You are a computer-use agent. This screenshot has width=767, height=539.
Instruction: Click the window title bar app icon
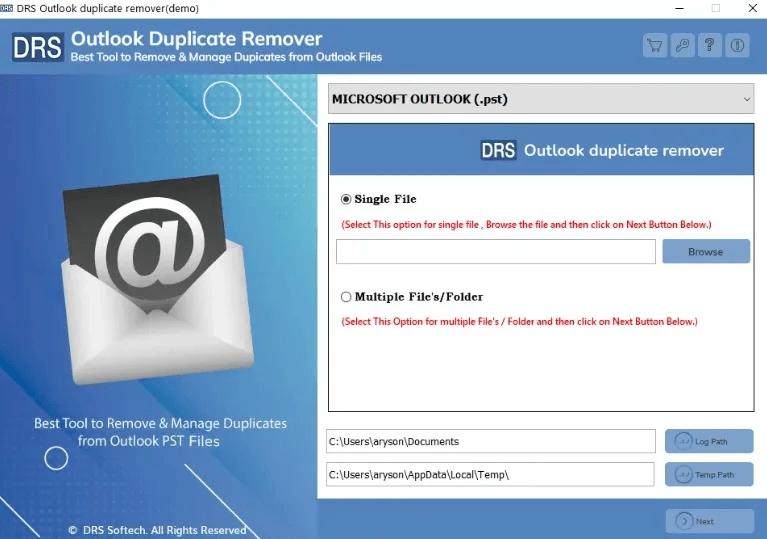pyautogui.click(x=7, y=8)
